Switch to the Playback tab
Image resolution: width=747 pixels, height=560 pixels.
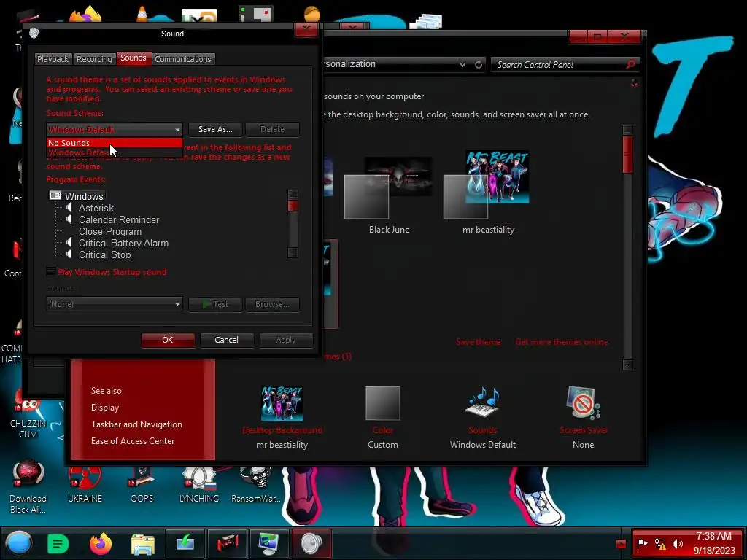tap(53, 59)
